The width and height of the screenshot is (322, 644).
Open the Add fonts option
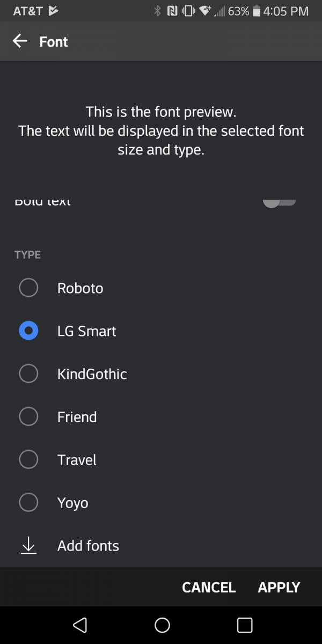[x=88, y=546]
